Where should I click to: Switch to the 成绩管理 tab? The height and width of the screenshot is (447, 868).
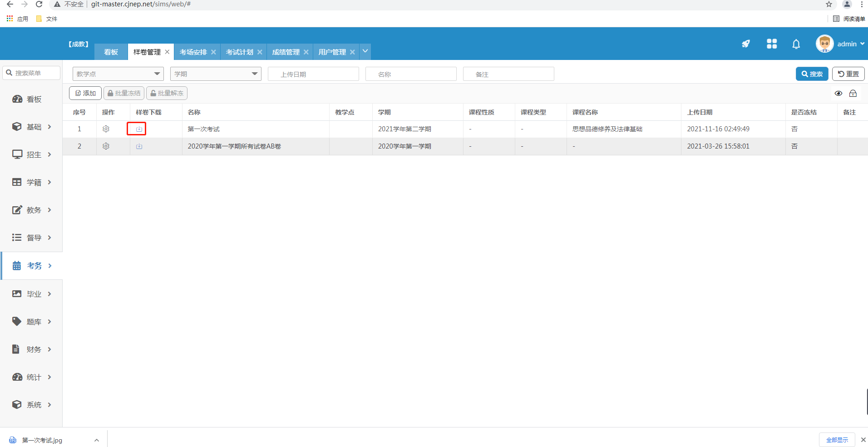point(286,52)
